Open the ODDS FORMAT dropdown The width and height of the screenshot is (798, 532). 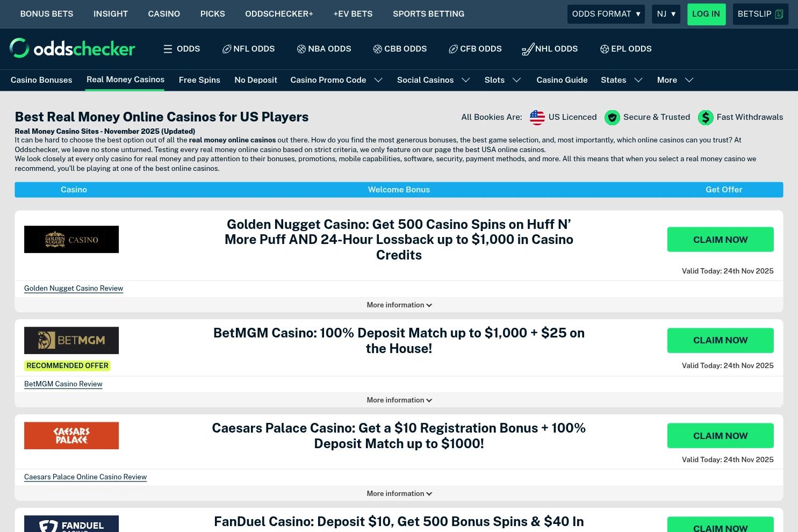(x=606, y=14)
